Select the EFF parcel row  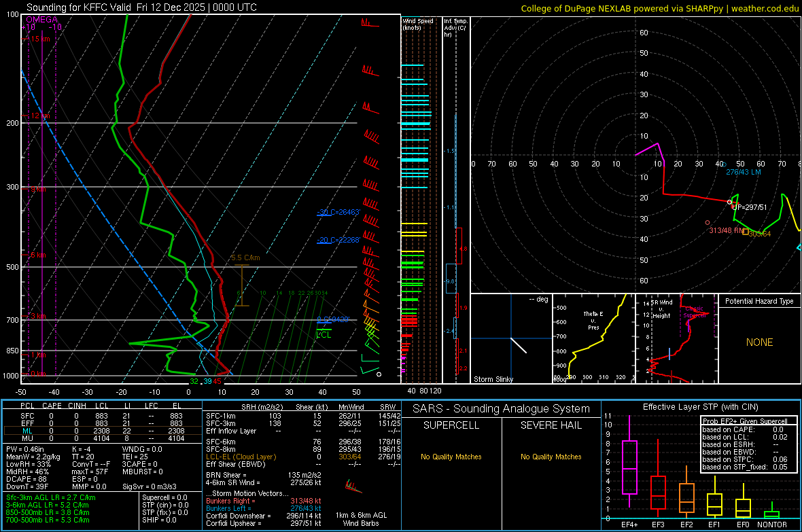click(102, 423)
